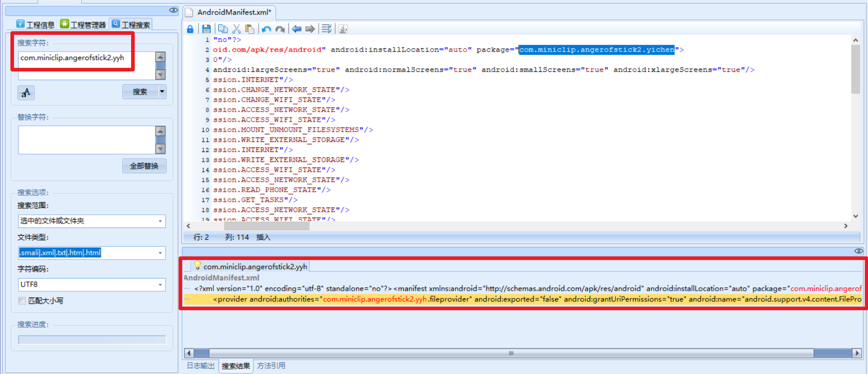Click the paste clipboard icon

pos(250,29)
